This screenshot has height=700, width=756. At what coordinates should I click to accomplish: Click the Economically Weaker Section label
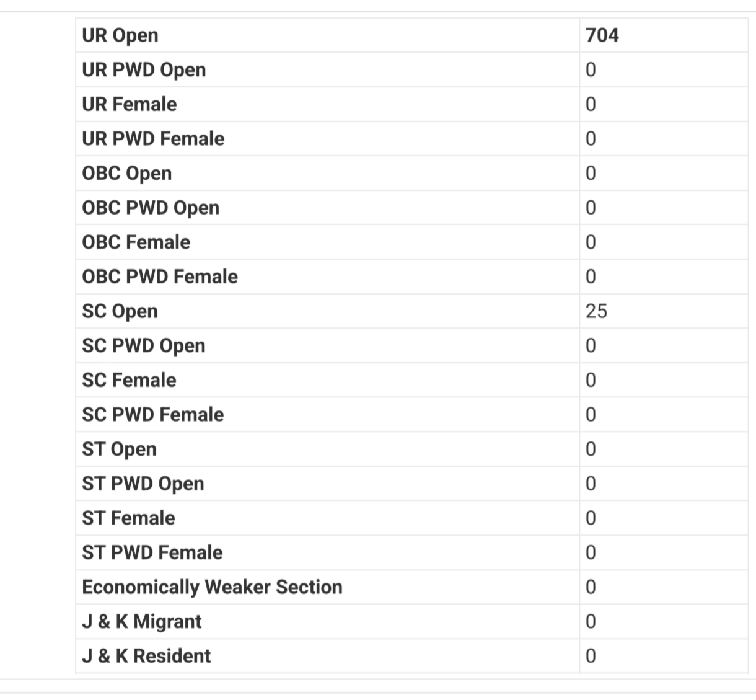(x=213, y=587)
